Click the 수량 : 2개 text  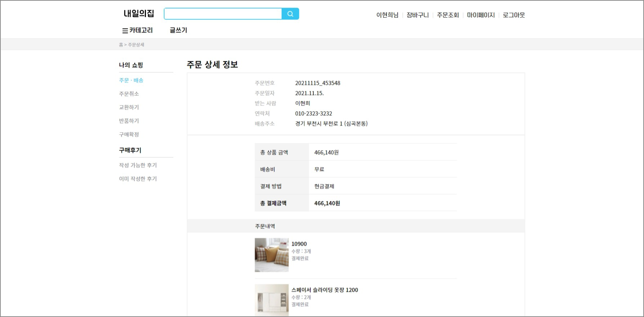(x=301, y=298)
